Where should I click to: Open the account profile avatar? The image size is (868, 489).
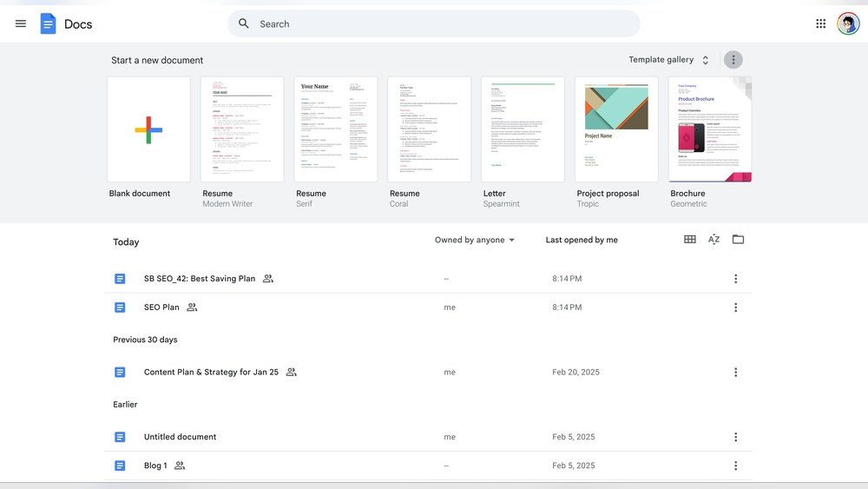(847, 23)
